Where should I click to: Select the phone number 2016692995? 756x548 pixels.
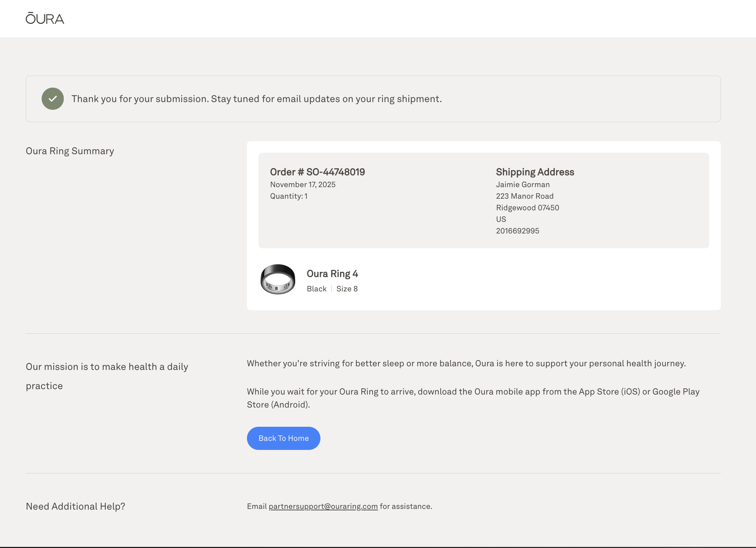point(518,231)
